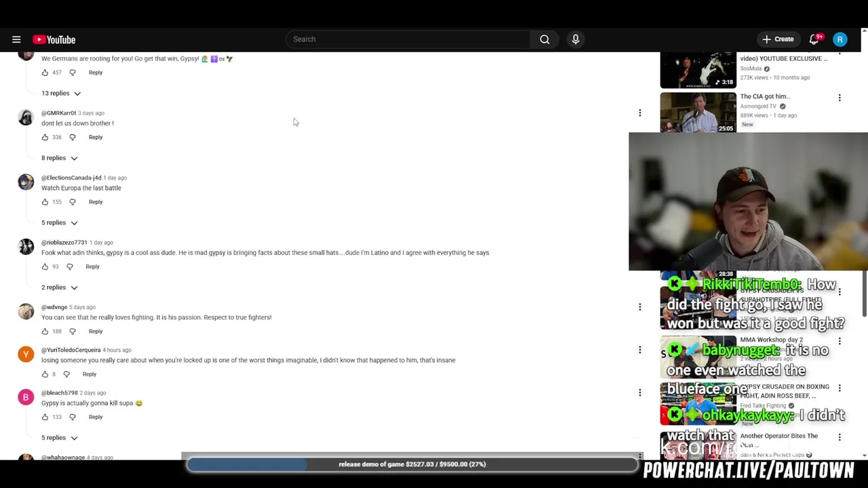This screenshot has height=488, width=868.
Task: Open The CIA got him thumbnail
Action: (x=698, y=113)
